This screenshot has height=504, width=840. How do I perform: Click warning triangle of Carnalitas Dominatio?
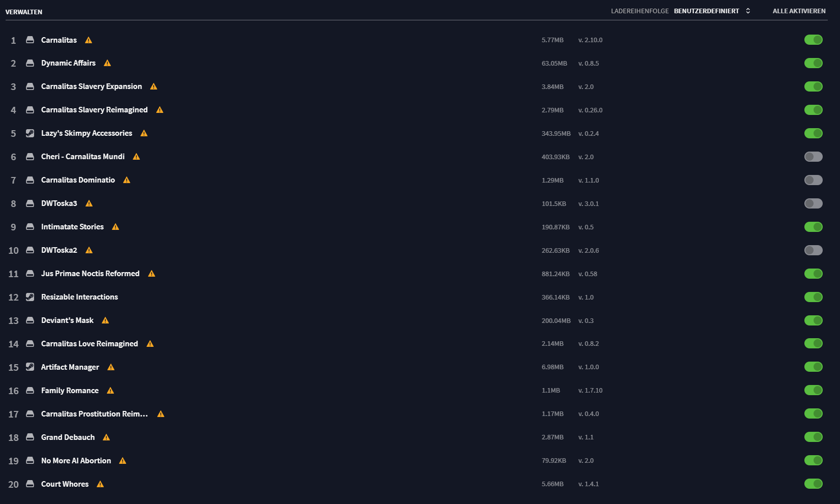[x=127, y=181]
